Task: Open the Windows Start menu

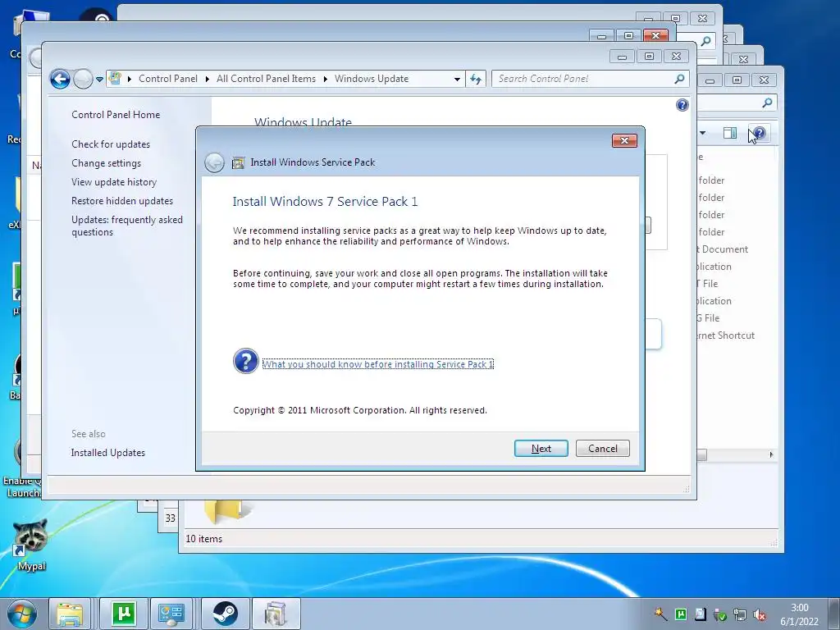Action: pos(22,614)
